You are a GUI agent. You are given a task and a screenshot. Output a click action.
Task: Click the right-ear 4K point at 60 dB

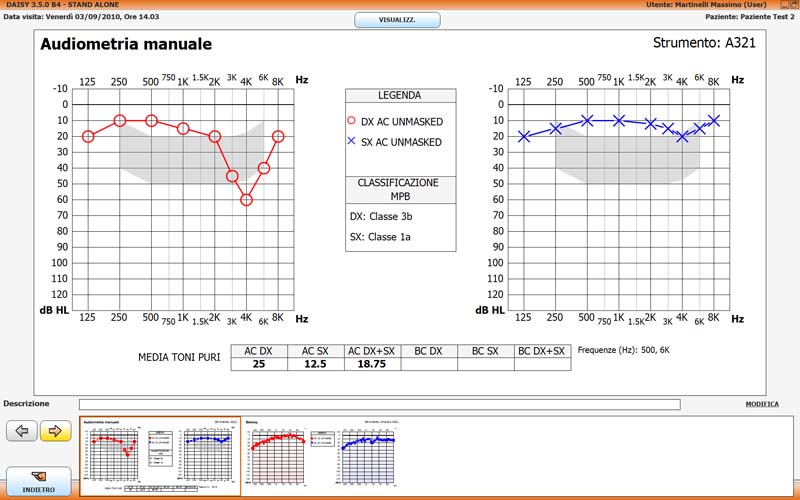(x=246, y=200)
